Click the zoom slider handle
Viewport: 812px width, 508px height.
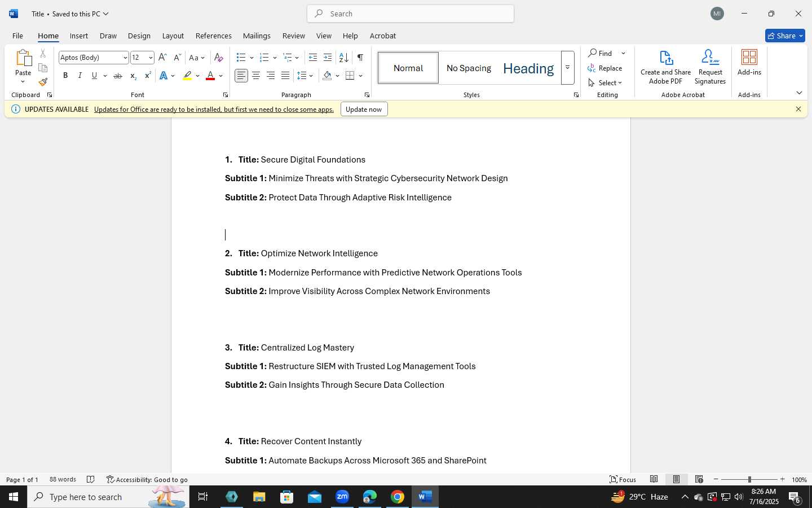click(x=749, y=479)
